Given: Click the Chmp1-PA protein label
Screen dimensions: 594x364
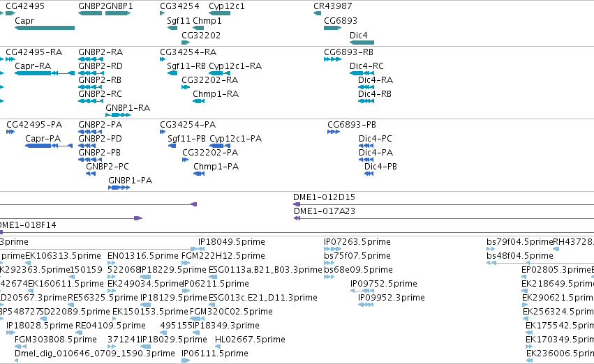Looking at the screenshot, I should pyautogui.click(x=216, y=167).
